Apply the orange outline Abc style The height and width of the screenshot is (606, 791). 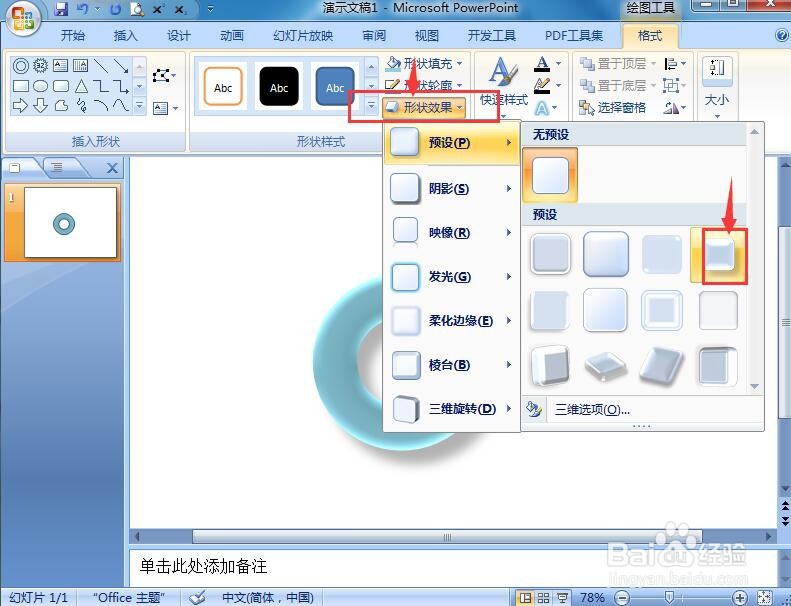[x=223, y=87]
